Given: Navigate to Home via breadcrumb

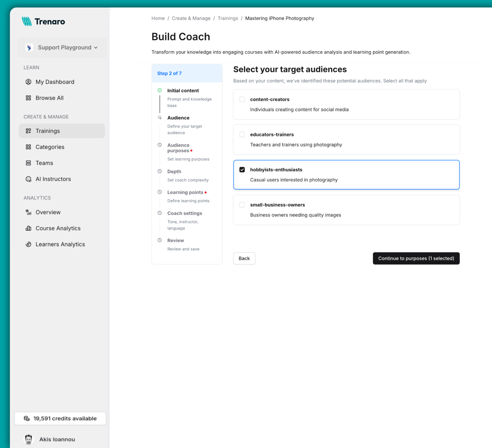Looking at the screenshot, I should (158, 18).
